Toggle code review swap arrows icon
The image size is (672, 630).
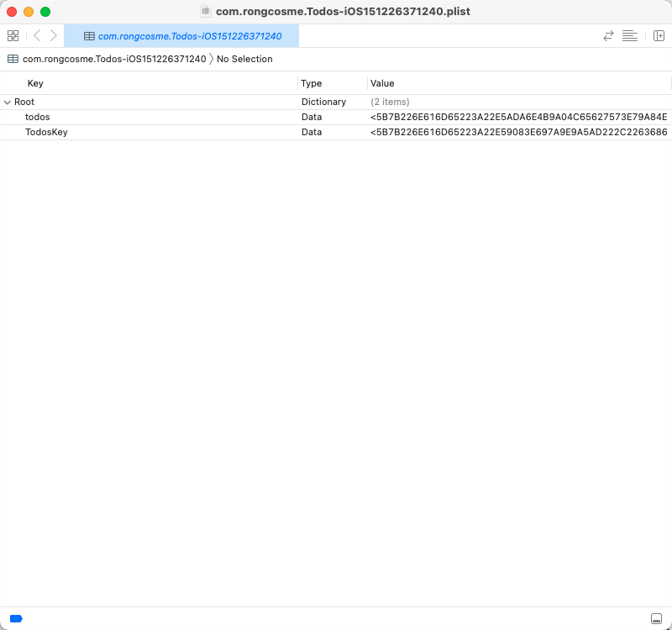pos(608,36)
